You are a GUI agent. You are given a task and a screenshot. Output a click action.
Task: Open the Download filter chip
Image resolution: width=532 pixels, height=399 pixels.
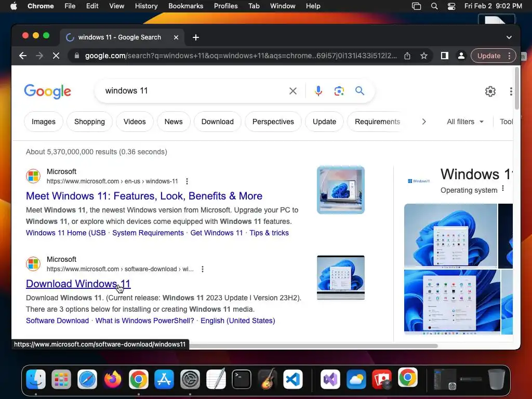pos(218,122)
